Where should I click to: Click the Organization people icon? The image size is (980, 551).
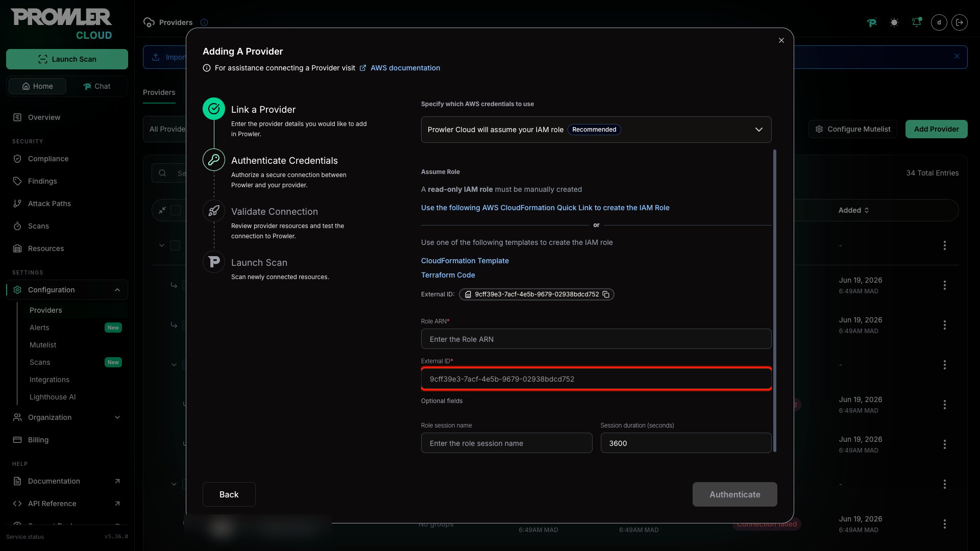(x=17, y=417)
